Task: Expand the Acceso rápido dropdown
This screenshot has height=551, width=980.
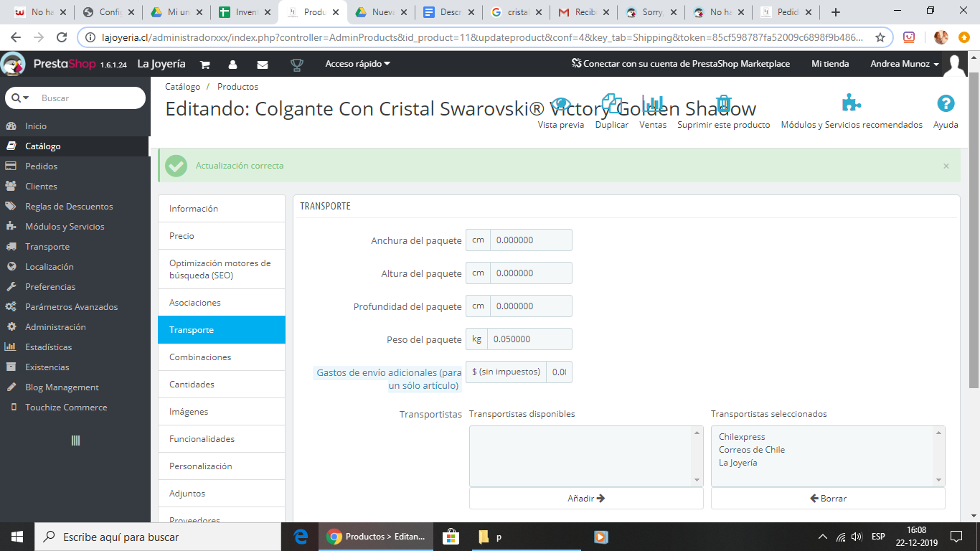Action: click(357, 64)
